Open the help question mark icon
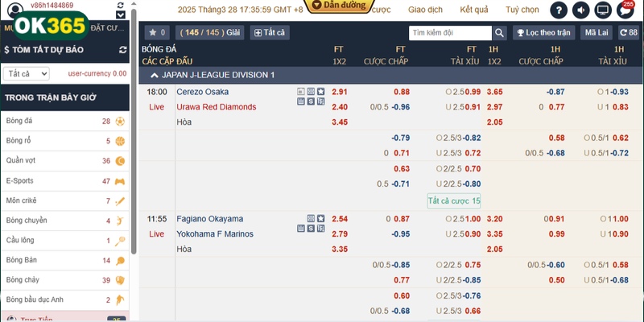This screenshot has width=644, height=322. click(x=559, y=10)
